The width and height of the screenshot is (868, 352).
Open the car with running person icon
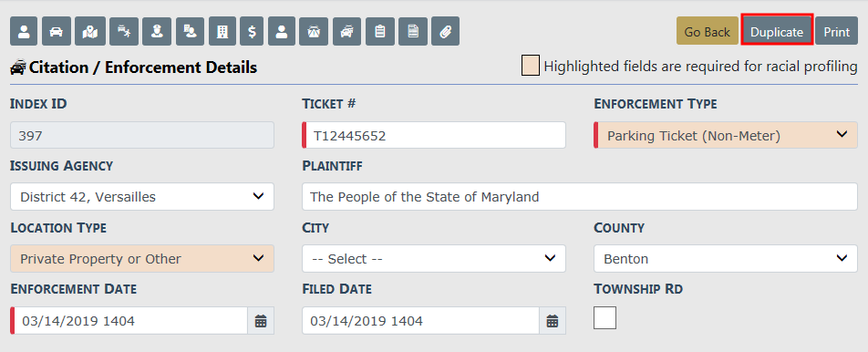[x=123, y=32]
